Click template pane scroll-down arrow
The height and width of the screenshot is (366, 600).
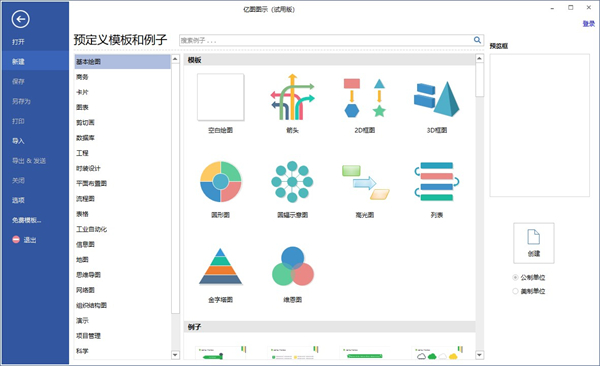(x=479, y=355)
